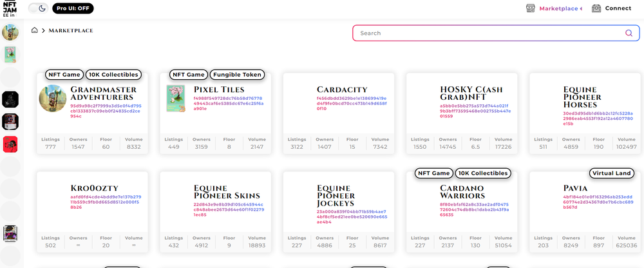Open the Equine Pioneer Jockeys title
The height and width of the screenshot is (268, 644).
click(336, 196)
